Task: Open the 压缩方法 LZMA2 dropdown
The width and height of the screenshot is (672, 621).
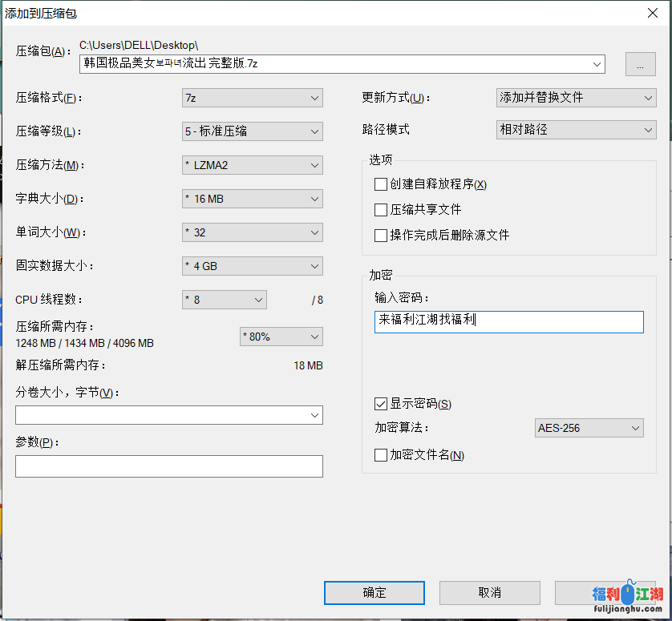Action: [252, 165]
